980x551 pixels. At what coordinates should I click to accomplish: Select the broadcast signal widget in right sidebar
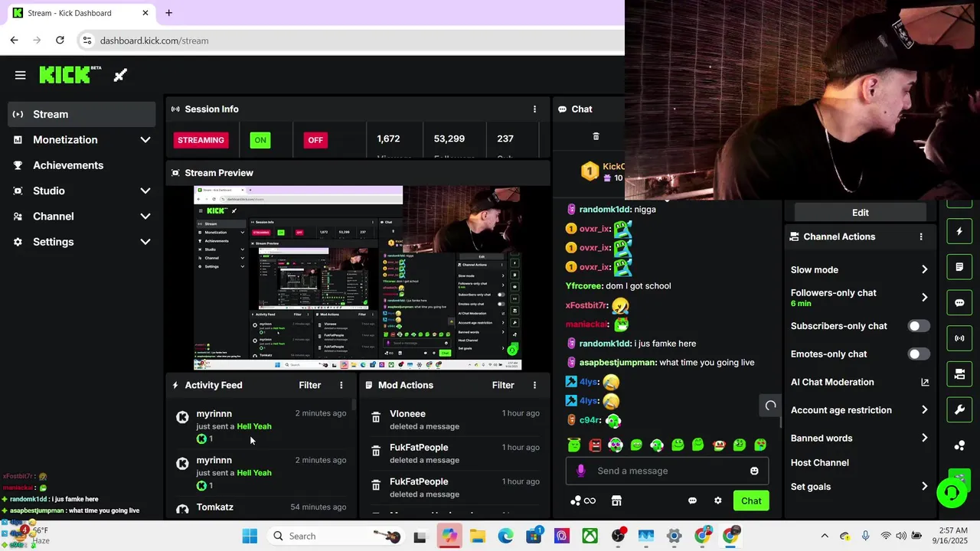tap(959, 338)
